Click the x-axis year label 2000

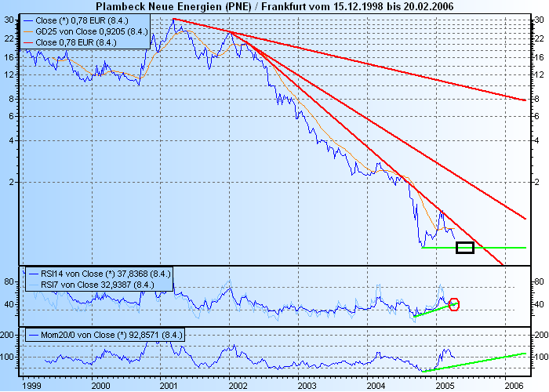(x=100, y=386)
